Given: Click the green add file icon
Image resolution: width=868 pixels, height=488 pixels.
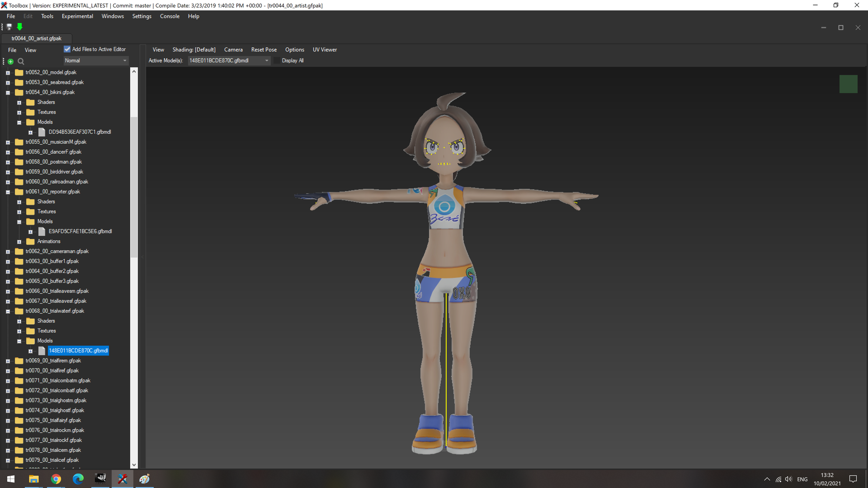Looking at the screenshot, I should coord(10,61).
